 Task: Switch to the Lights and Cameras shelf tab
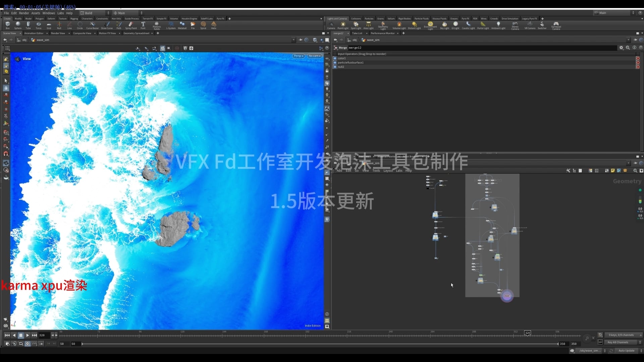[337, 18]
